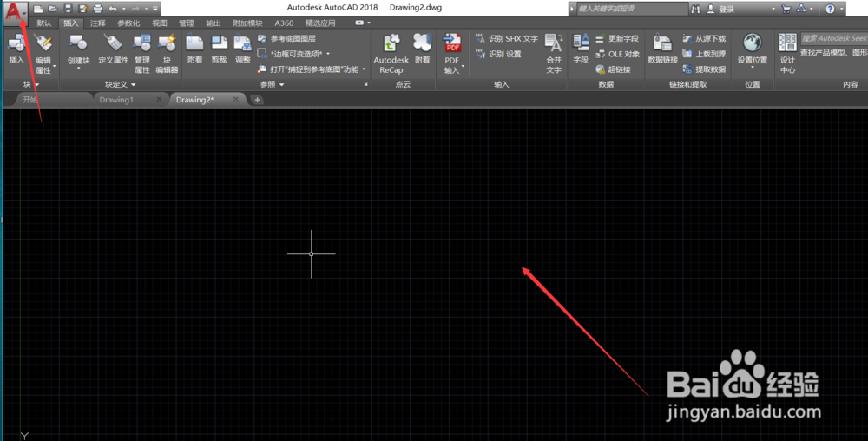Click the Autodesk App Store cart icon

[x=786, y=9]
